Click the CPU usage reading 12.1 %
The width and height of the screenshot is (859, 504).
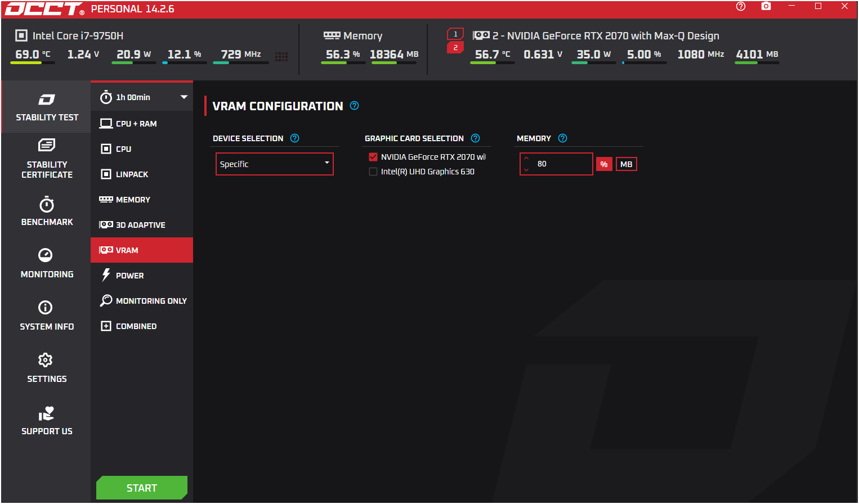185,55
